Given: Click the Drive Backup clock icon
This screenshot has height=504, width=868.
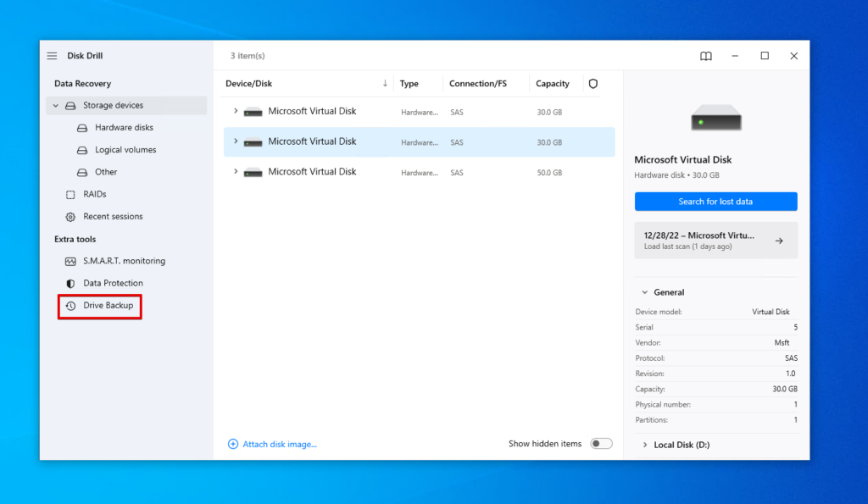Looking at the screenshot, I should pos(70,306).
